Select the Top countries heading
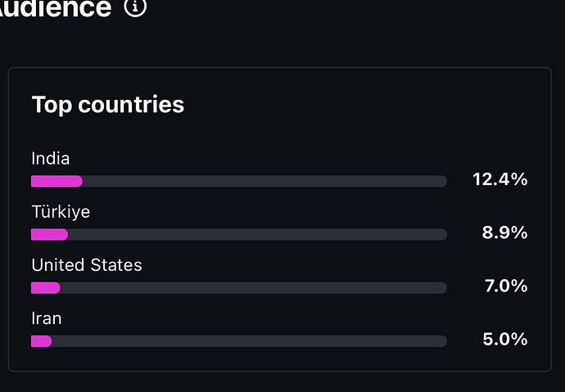The width and height of the screenshot is (565, 392). pos(107,105)
